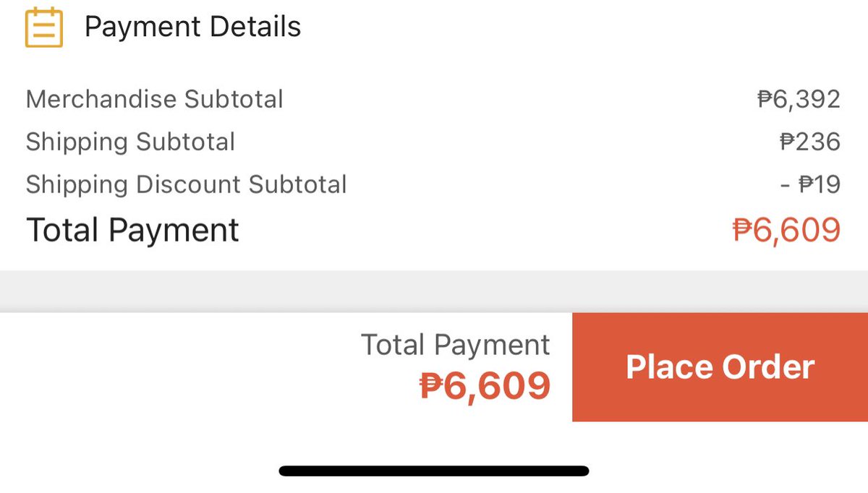Tap the gray divider below payment details

[434, 291]
